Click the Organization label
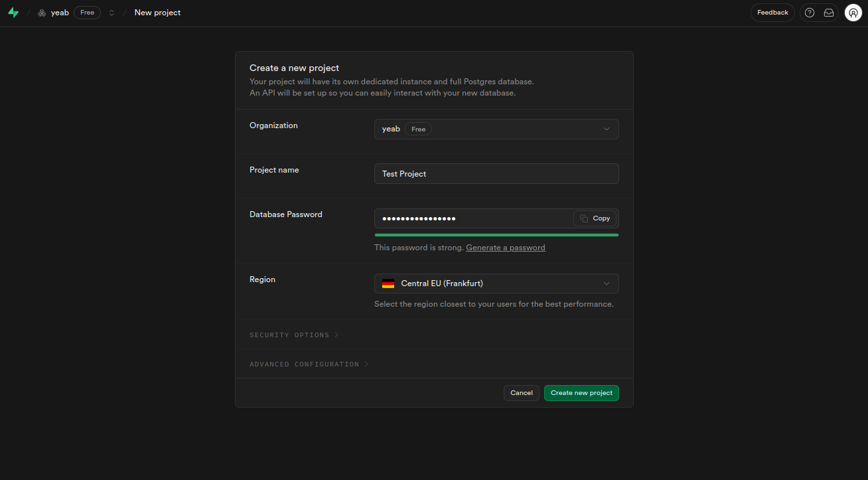Screen dimensions: 868x480 click(x=273, y=125)
